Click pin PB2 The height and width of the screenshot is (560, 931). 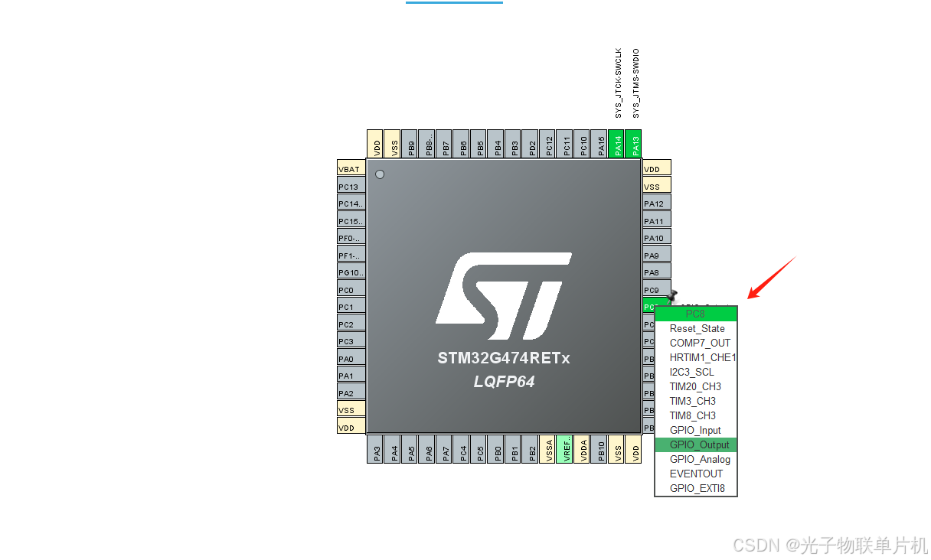click(x=531, y=449)
